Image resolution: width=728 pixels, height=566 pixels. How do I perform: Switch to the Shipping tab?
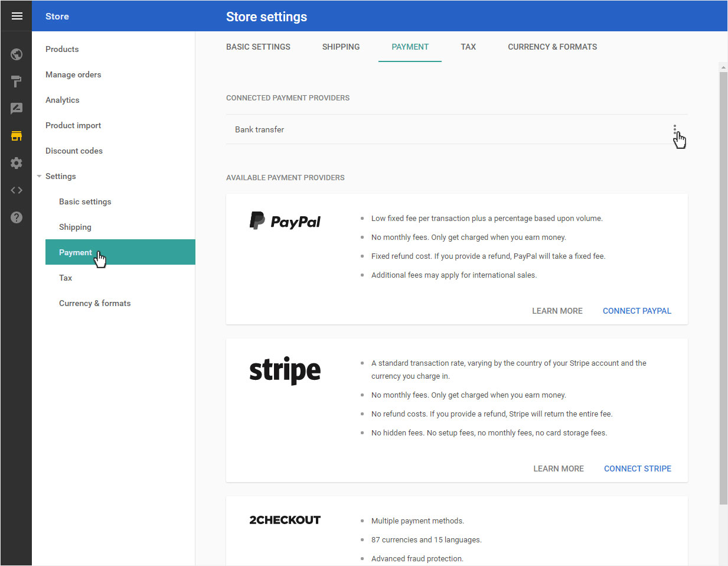(x=341, y=47)
